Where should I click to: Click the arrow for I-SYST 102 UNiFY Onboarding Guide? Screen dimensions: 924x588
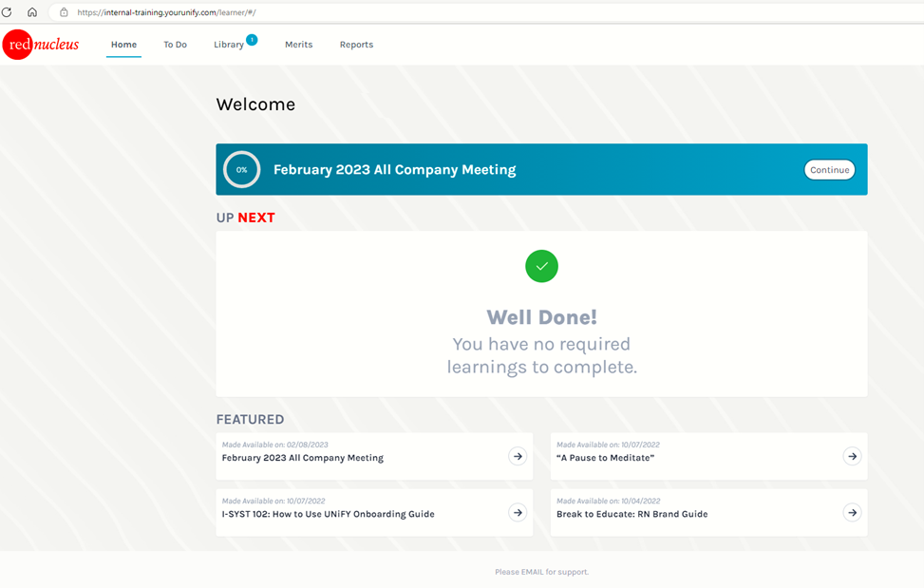tap(518, 512)
